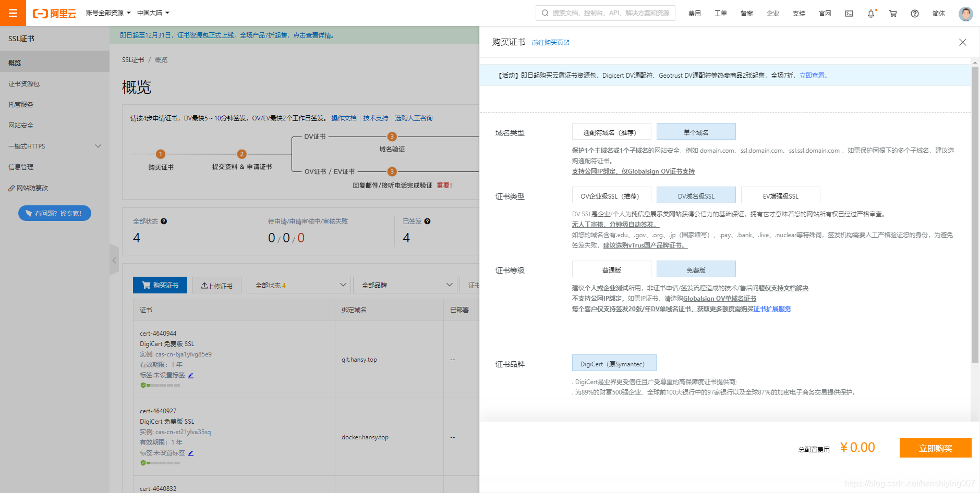Screen dimensions: 980x493
Task: Open the Cloud Shell terminal icon
Action: [x=849, y=14]
